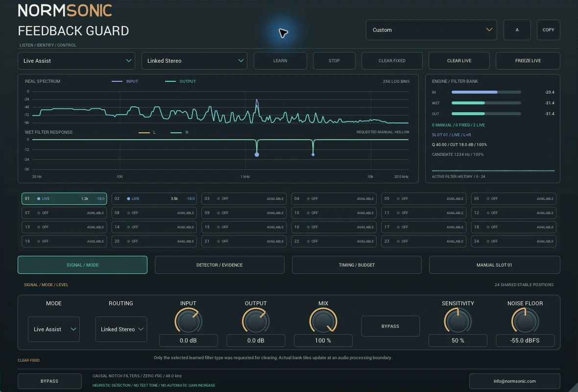Select filter slot 24 OFF
The height and width of the screenshot is (392, 578).
[513, 241]
